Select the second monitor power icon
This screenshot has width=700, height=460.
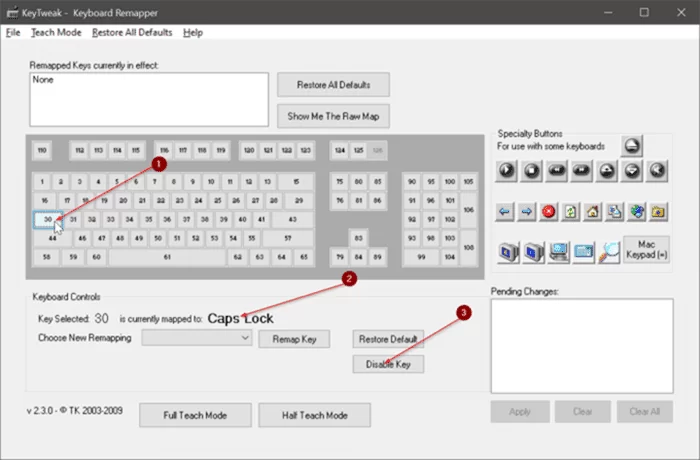pos(533,252)
